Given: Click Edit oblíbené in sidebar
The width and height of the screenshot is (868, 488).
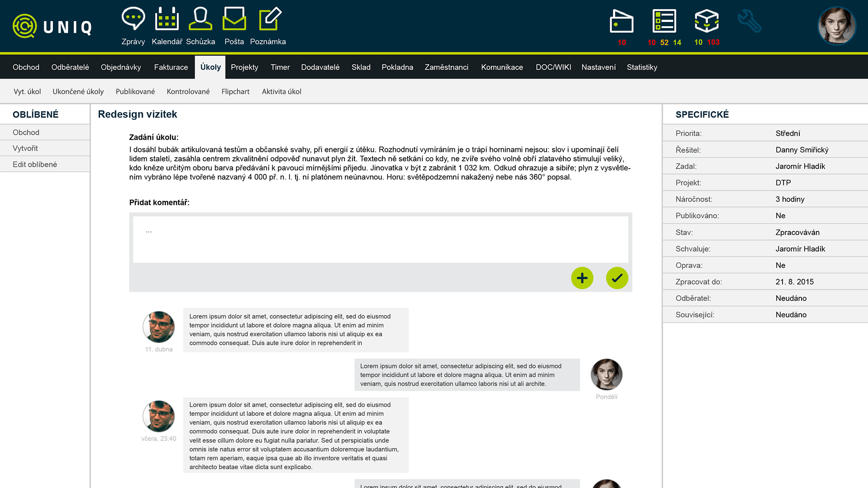Looking at the screenshot, I should pyautogui.click(x=35, y=164).
